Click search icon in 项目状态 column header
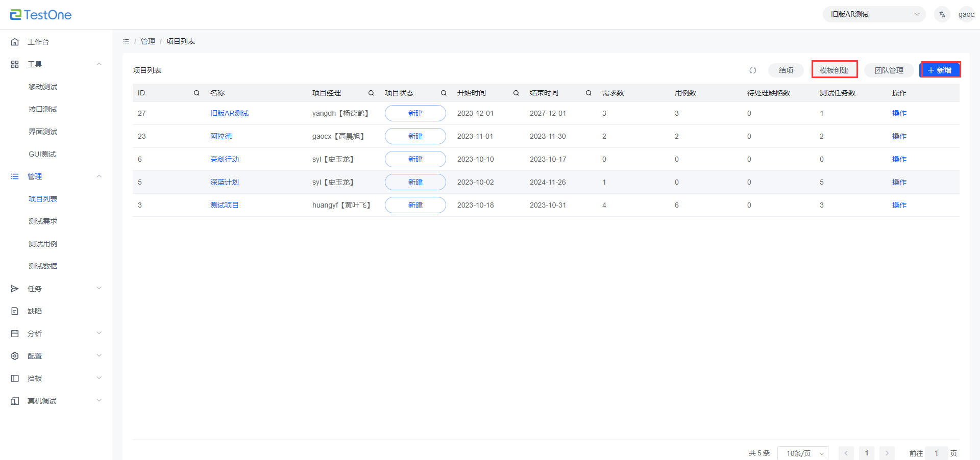 pyautogui.click(x=444, y=93)
